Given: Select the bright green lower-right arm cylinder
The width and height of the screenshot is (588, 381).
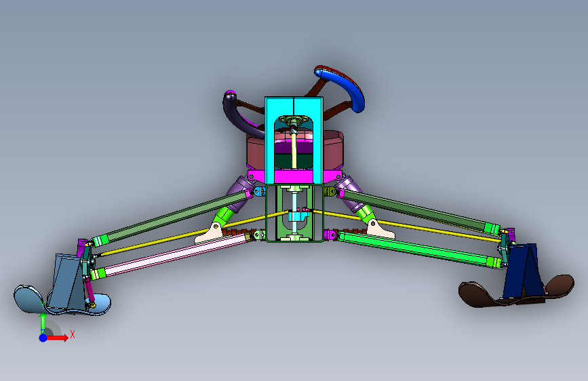Looking at the screenshot, I should pos(414,247).
